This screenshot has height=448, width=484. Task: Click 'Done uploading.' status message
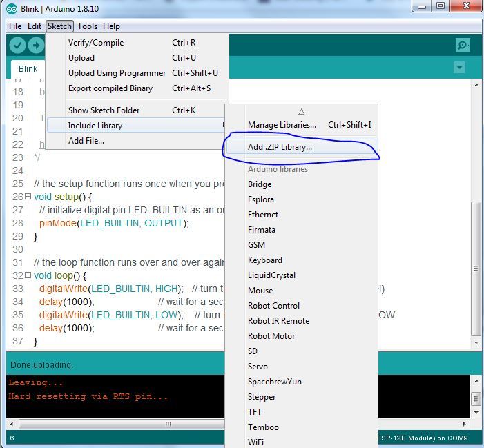(x=41, y=365)
